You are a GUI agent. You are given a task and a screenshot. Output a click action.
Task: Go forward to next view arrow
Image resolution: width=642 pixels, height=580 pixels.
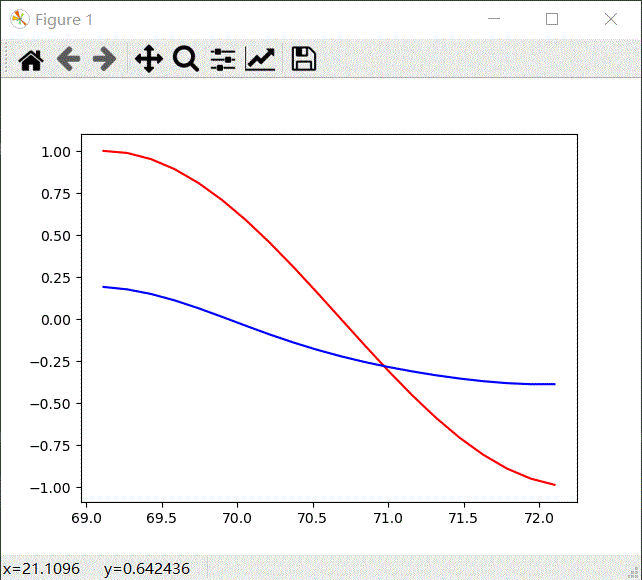tap(104, 59)
